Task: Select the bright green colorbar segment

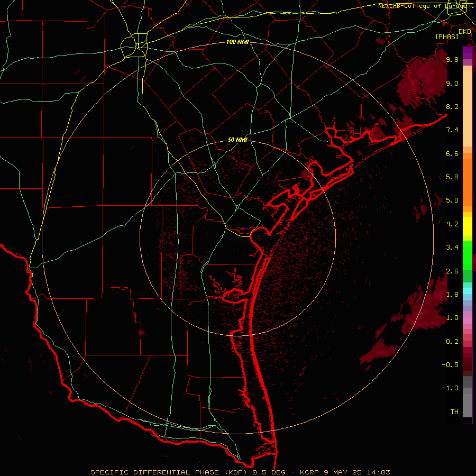Action: (467, 255)
